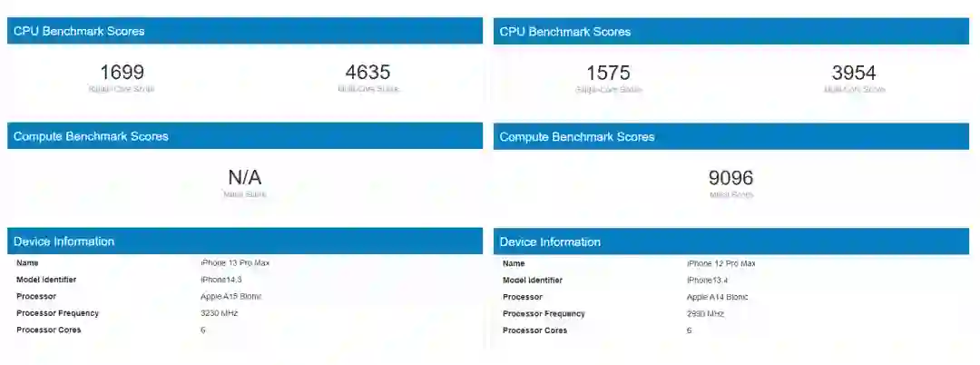Viewport: 980px width, 365px height.
Task: Select model identifier iPhone13,4
Action: (707, 281)
